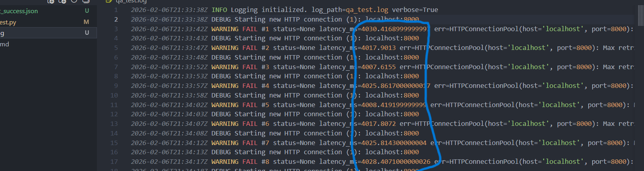Click 'FAIL #8' on line 17
Viewport: 644px width, 171px height.
point(256,161)
